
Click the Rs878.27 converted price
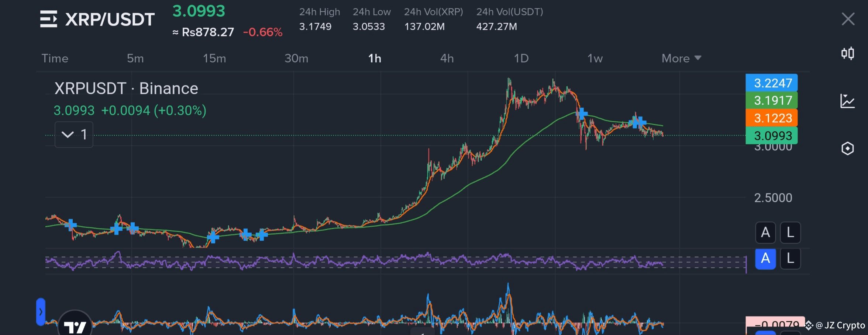click(208, 32)
